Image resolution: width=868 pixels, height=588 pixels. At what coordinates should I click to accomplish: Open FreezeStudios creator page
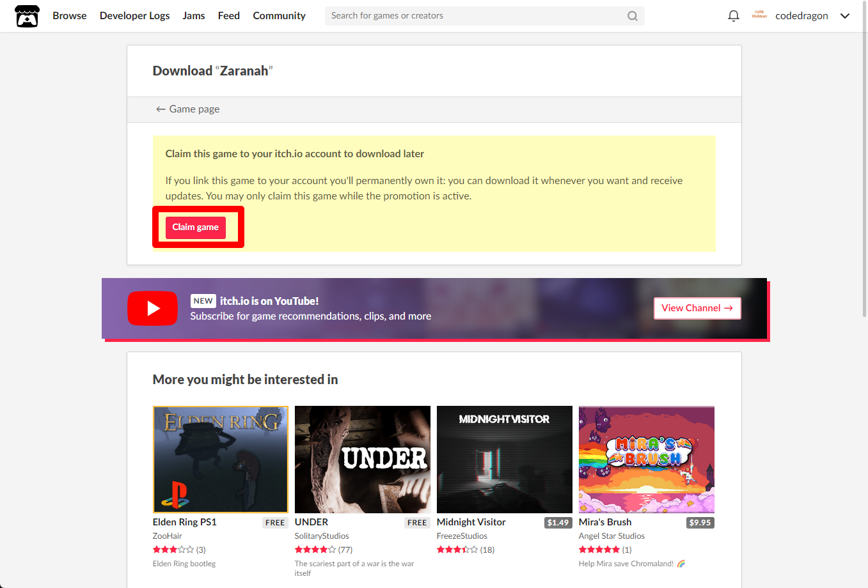pyautogui.click(x=462, y=536)
